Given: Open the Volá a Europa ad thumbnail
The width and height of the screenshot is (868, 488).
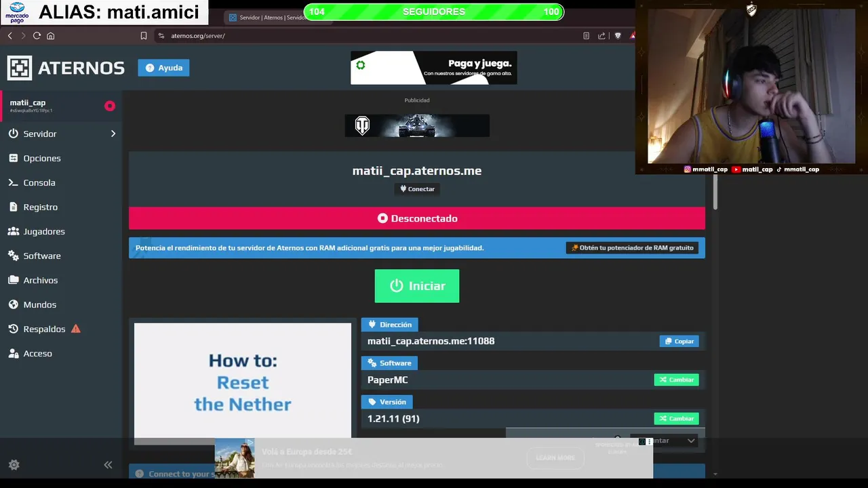Looking at the screenshot, I should [x=235, y=458].
